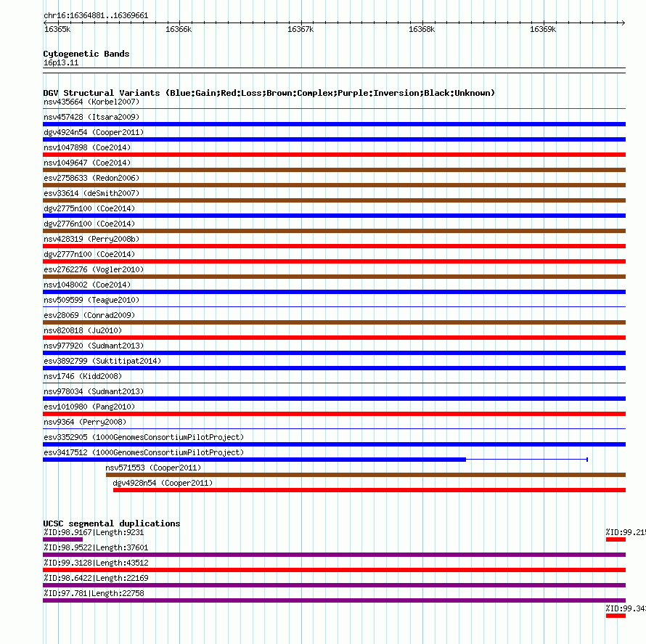
Task: Click the dgv2776n100 (Coe2014) label
Action: pyautogui.click(x=89, y=224)
